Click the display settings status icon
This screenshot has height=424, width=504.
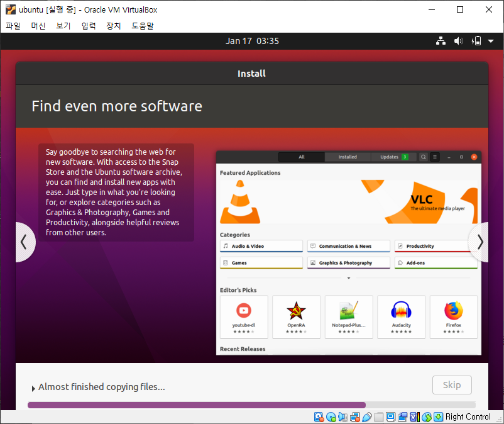390,417
